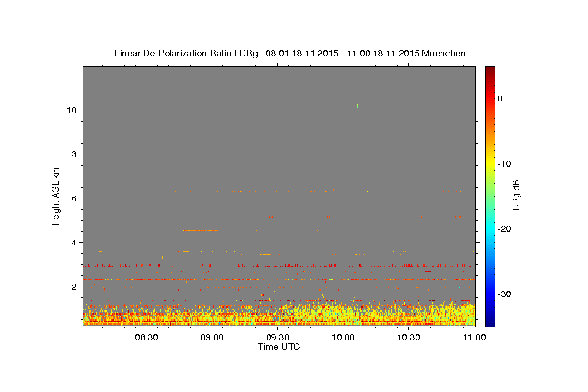The image size is (588, 392).
Task: Click the 09:00 time tick label
Action: point(213,337)
